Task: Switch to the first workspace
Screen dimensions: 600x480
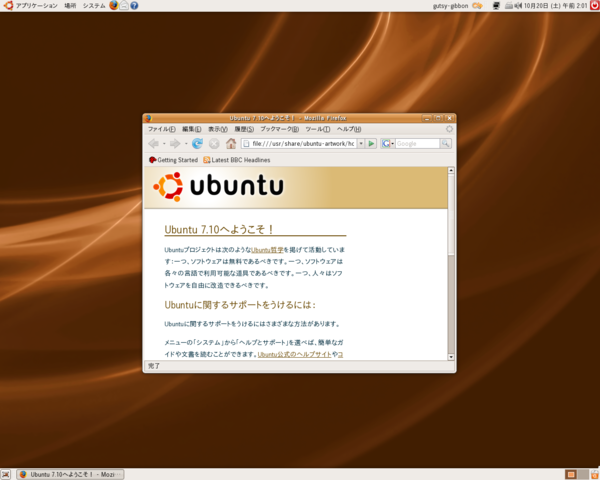Action: [571, 475]
